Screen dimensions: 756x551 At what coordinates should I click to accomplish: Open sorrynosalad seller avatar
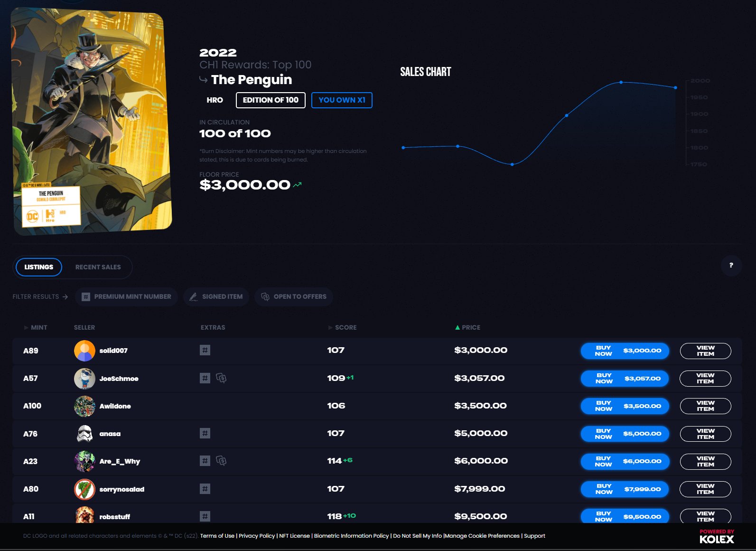[x=84, y=489]
